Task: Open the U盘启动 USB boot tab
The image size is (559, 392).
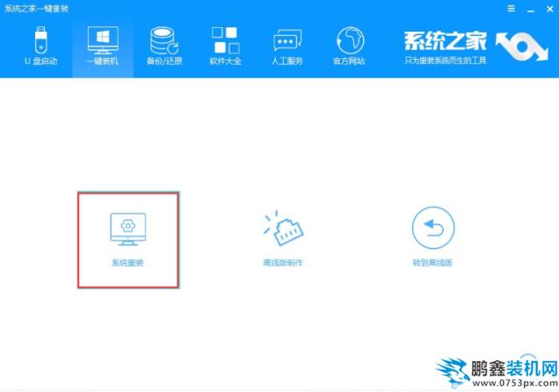Action: click(41, 46)
